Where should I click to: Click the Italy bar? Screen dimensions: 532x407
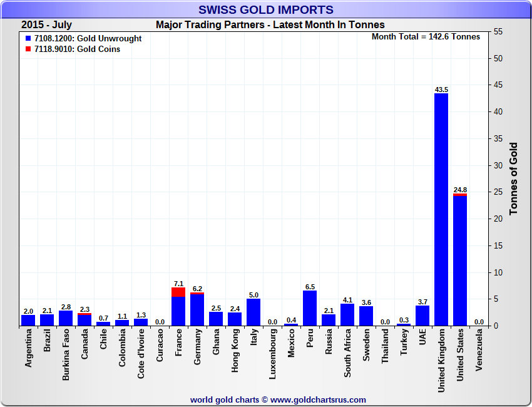pyautogui.click(x=253, y=312)
